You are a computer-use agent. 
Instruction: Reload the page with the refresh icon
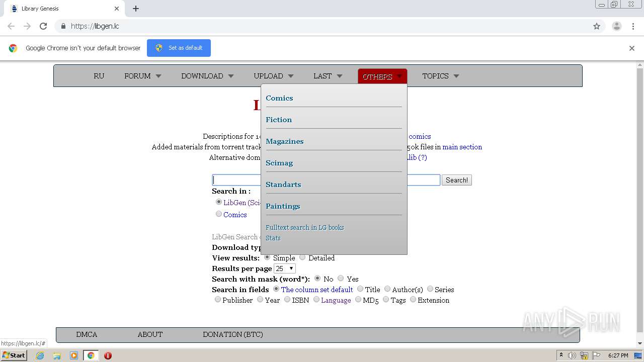pos(43,26)
